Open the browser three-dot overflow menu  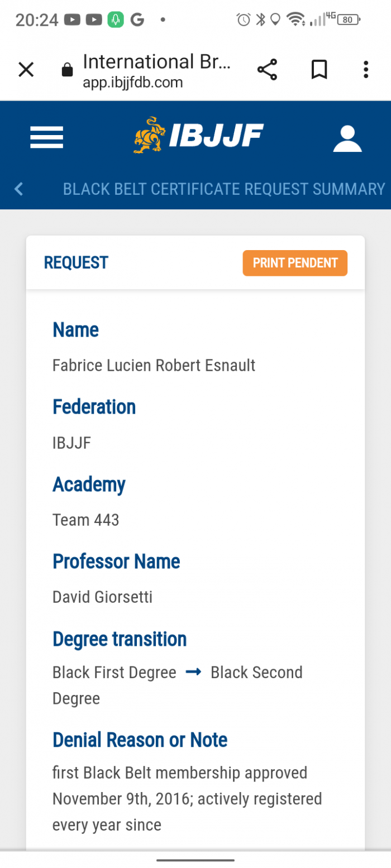366,70
